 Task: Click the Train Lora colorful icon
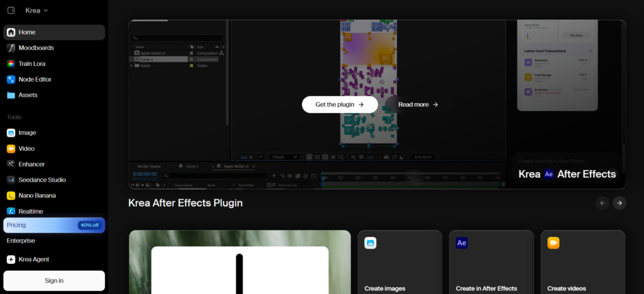coord(11,63)
